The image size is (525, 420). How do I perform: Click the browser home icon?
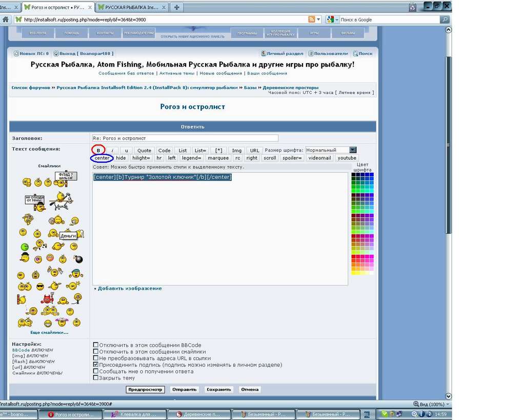pyautogui.click(x=6, y=19)
